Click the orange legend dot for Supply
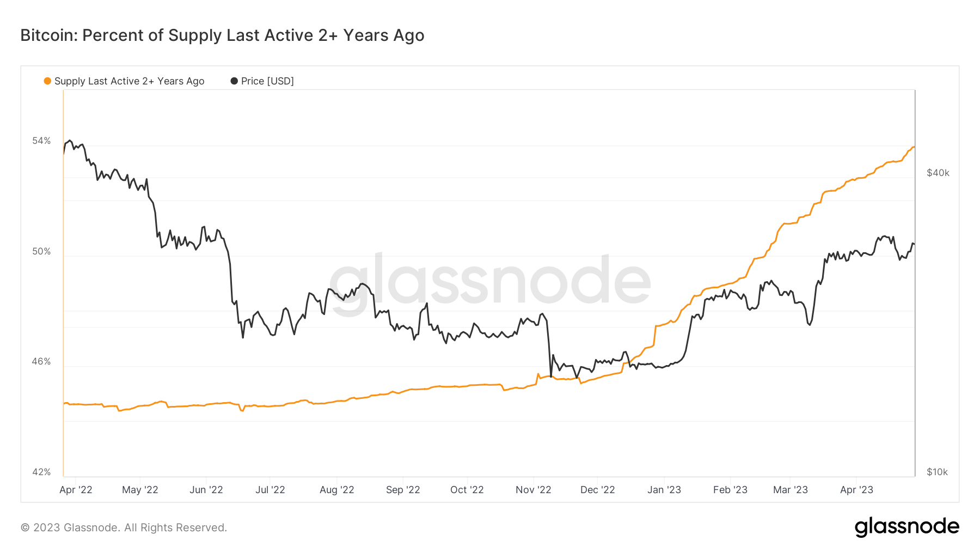 47,81
